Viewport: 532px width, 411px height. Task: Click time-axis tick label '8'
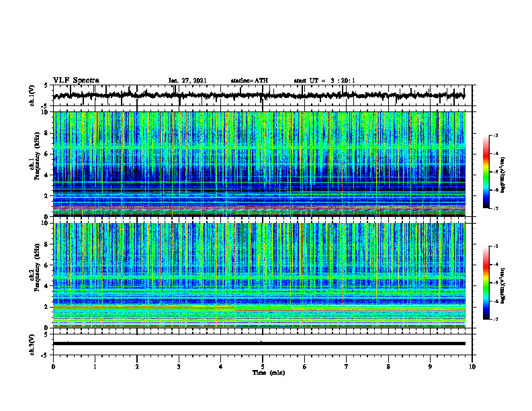[388, 367]
